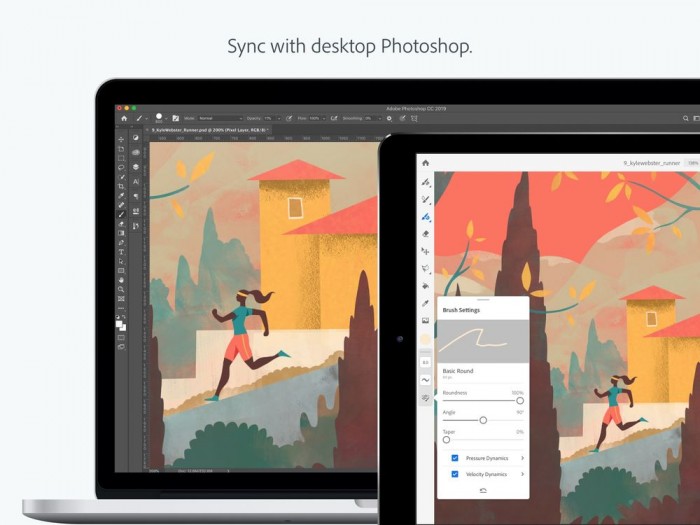Open the Paragraph panel icon in collapsed dock
The width and height of the screenshot is (700, 525).
coord(136,196)
